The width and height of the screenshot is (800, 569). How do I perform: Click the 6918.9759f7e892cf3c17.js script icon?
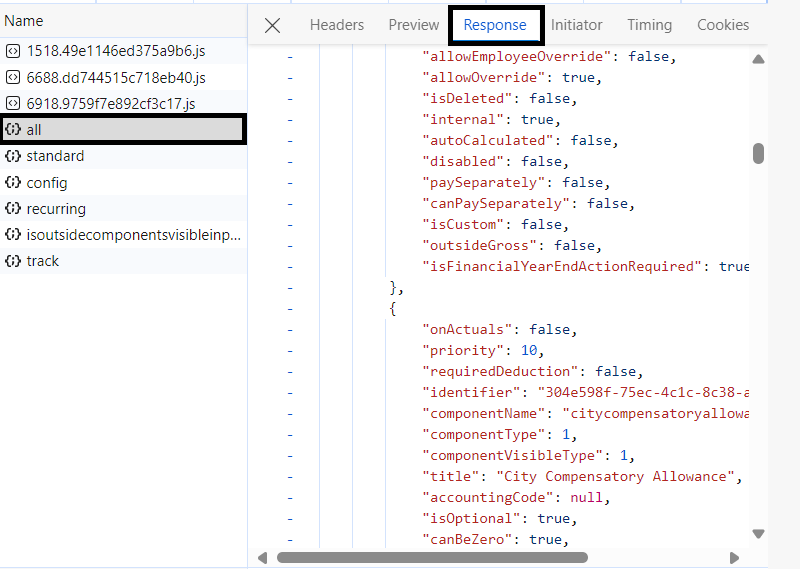pyautogui.click(x=13, y=103)
